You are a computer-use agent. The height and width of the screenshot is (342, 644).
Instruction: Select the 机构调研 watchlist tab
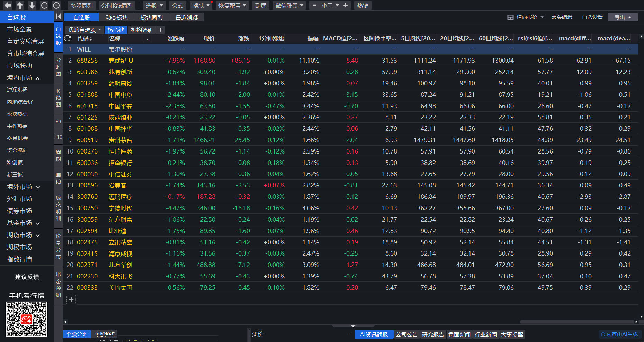pyautogui.click(x=142, y=30)
